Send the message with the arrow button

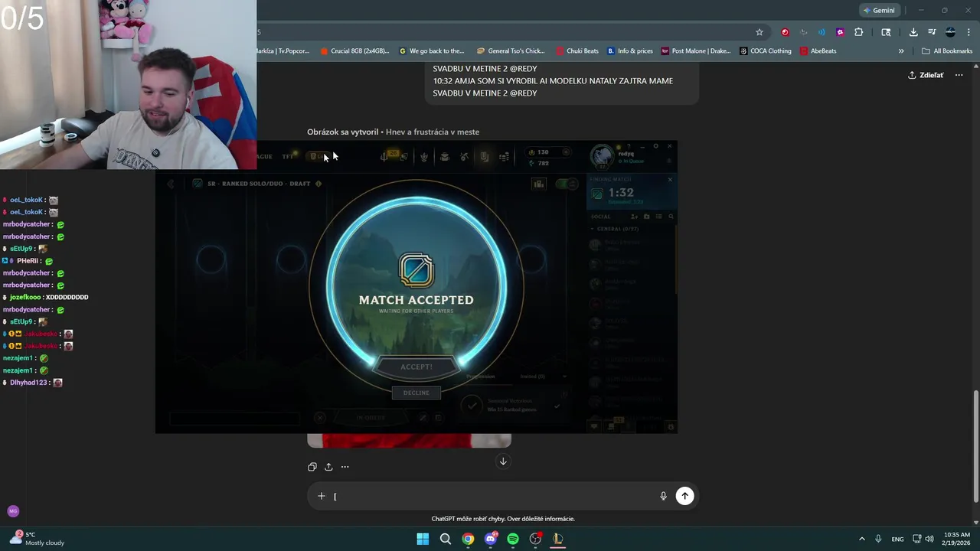coord(684,496)
